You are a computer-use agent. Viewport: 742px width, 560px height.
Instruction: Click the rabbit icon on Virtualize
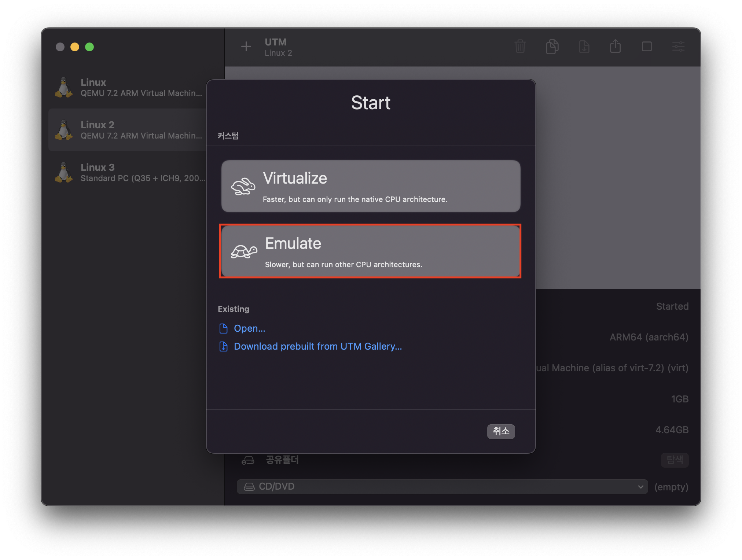(x=243, y=186)
